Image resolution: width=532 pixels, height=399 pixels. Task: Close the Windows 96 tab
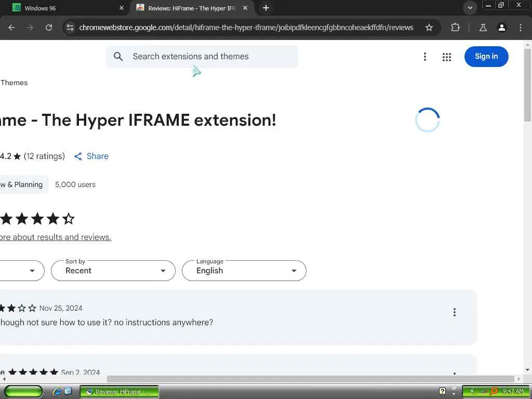tap(122, 8)
